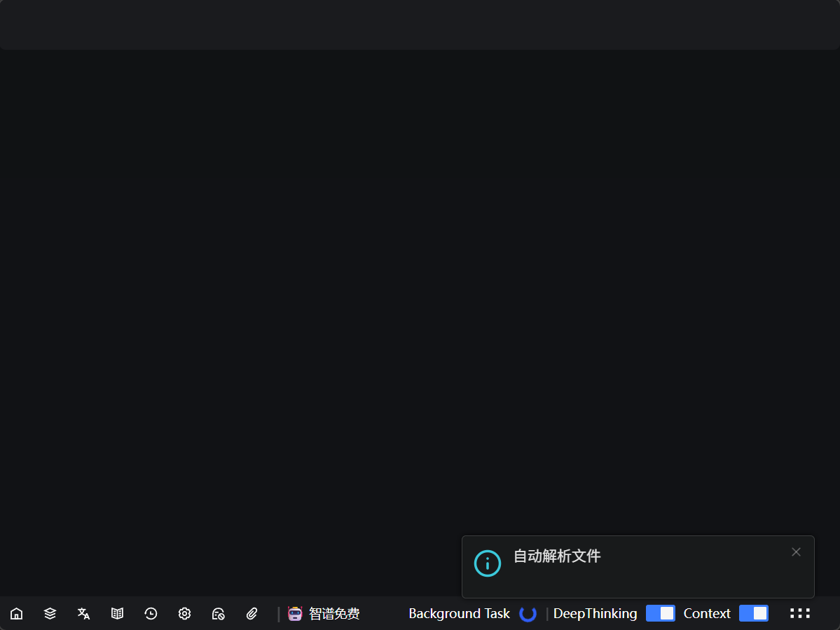Go to the home icon
840x630 pixels.
click(x=16, y=614)
